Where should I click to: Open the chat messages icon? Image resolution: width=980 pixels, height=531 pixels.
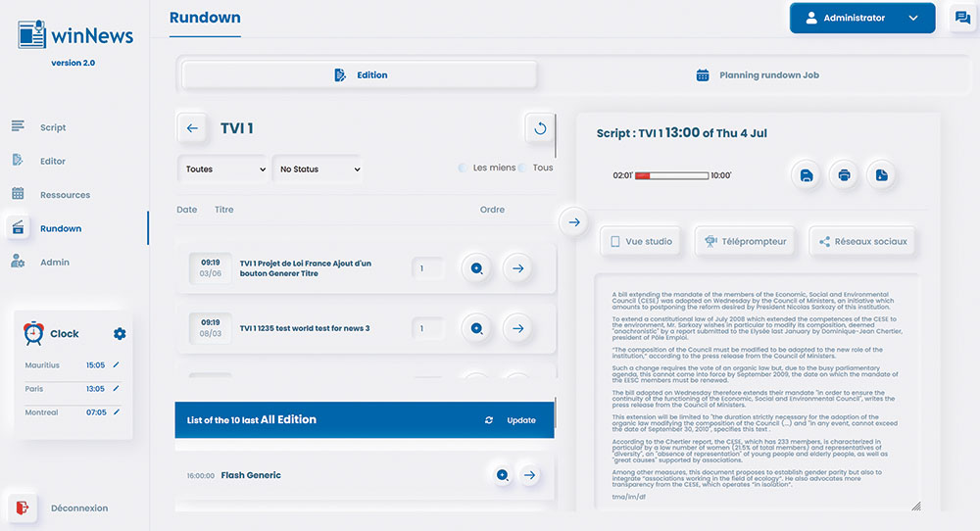961,19
